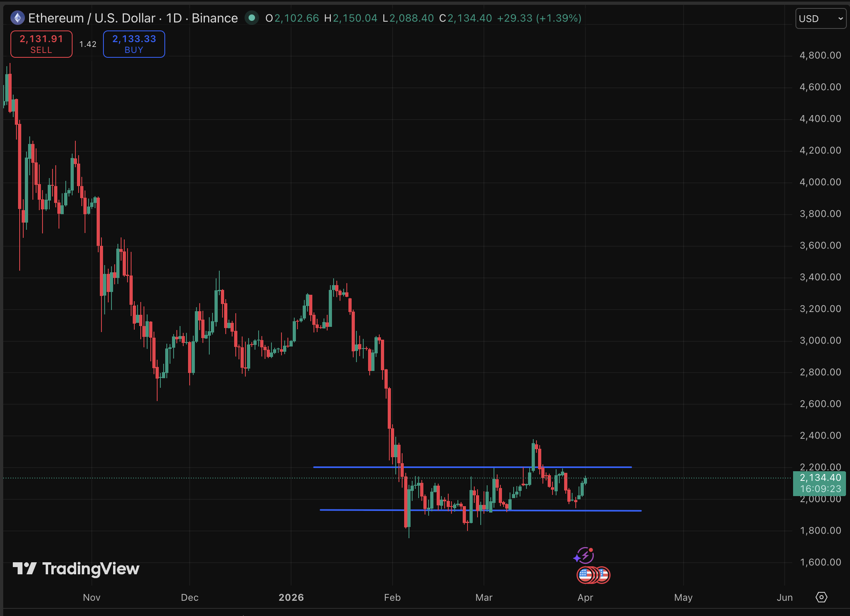Toggle the BUY price highlight box

[x=134, y=44]
